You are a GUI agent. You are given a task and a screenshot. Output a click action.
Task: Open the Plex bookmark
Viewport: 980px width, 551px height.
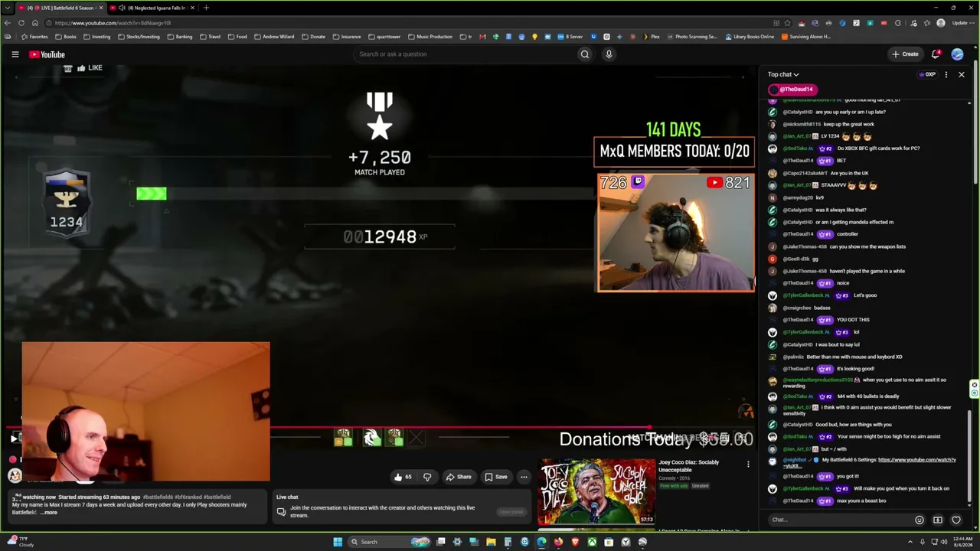click(651, 37)
